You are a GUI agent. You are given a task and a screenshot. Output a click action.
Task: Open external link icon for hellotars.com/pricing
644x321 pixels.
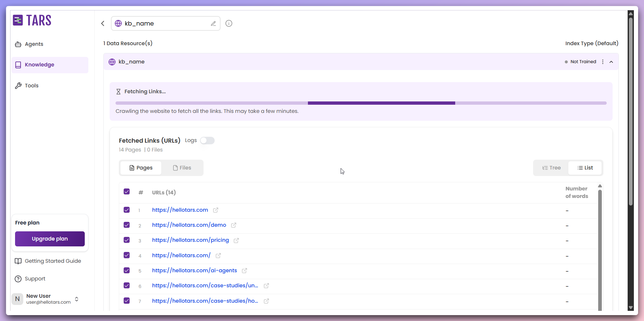click(x=236, y=241)
